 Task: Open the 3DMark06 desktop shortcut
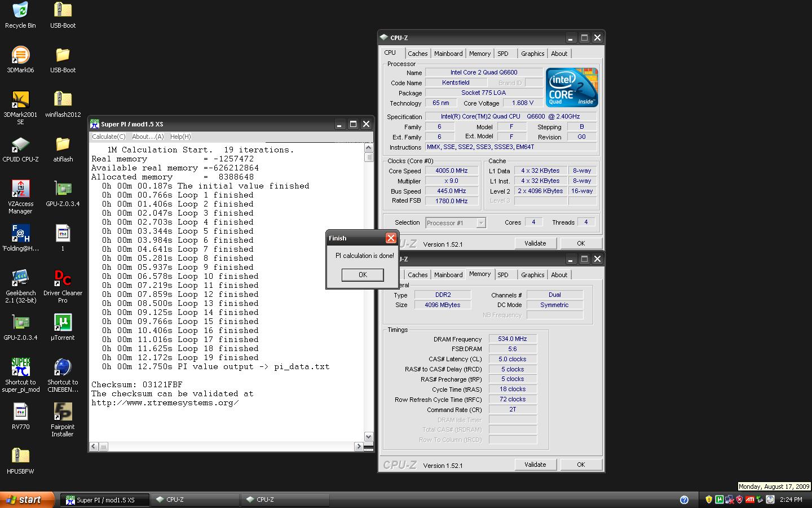pyautogui.click(x=20, y=59)
